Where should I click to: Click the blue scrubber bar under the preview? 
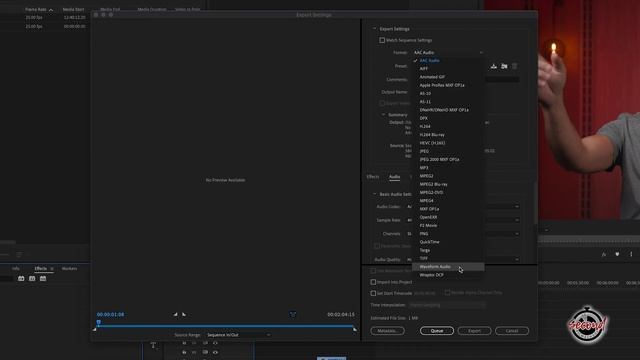[225, 326]
